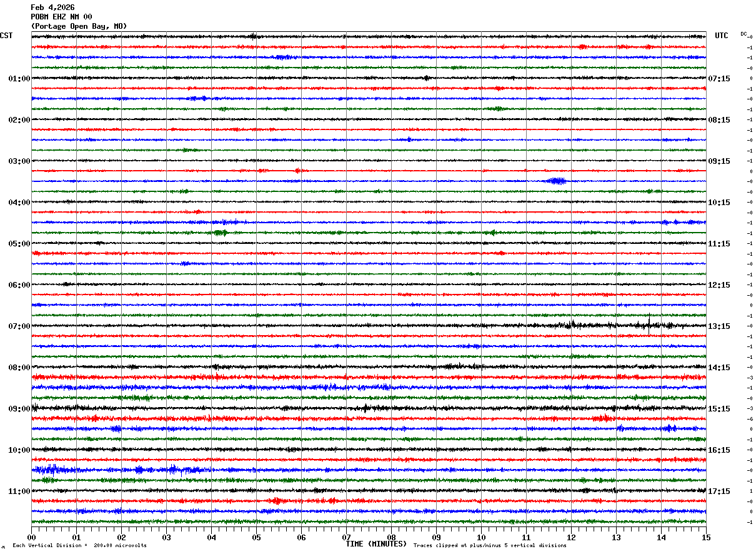Click minute tick label 09 on bottom axis
This screenshot has width=756, height=554.
click(x=436, y=537)
